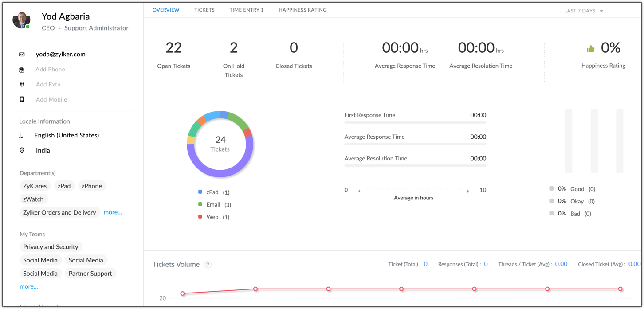Open the Tickets Volume help question icon
Screen dimensions: 644x309
208,265
